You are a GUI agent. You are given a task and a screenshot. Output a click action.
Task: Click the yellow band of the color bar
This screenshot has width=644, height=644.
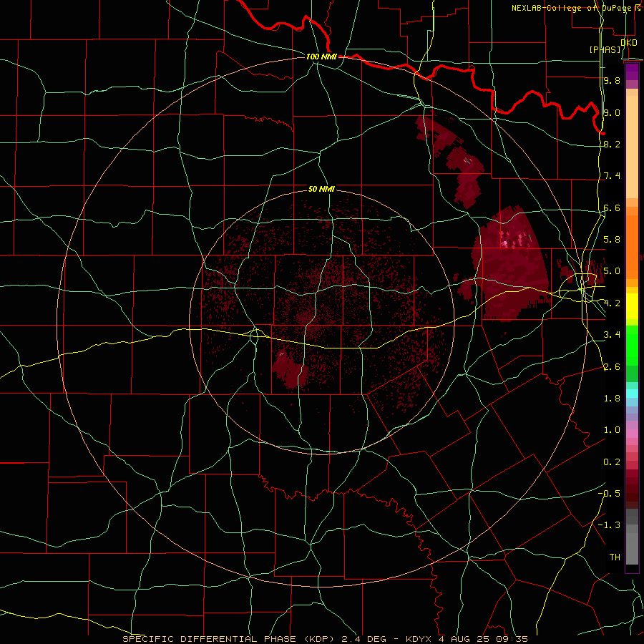coord(632,306)
